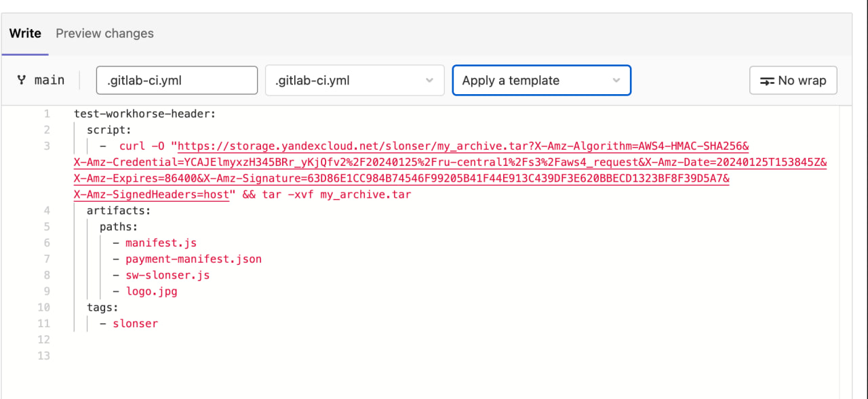This screenshot has height=399, width=868.
Task: Click the manifest.js artifact path text
Action: click(161, 243)
